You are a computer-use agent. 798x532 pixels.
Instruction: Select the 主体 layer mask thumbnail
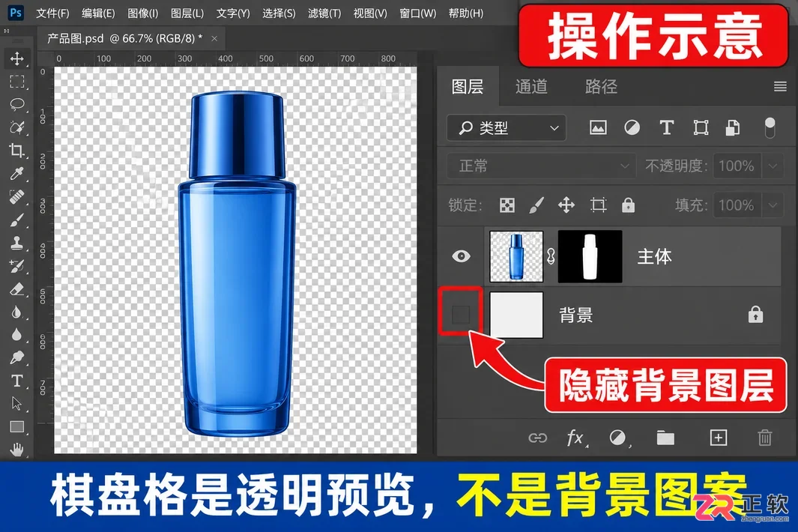(590, 256)
